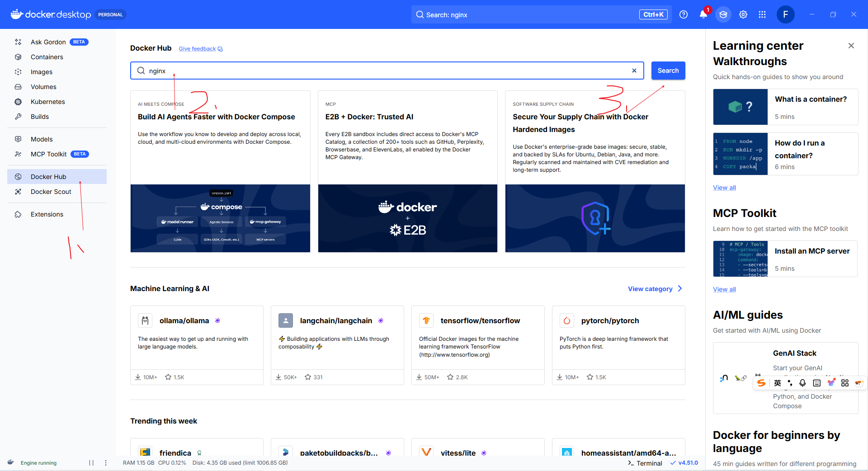Screen dimensions: 868x471
Task: Click the Sogou input method S icon
Action: coord(761,383)
